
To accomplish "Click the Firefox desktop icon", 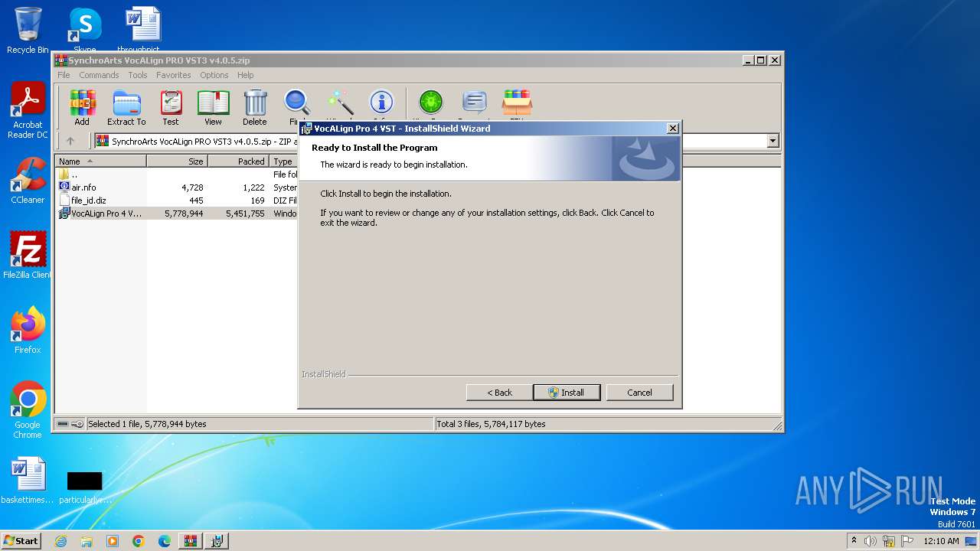I will coord(28,331).
